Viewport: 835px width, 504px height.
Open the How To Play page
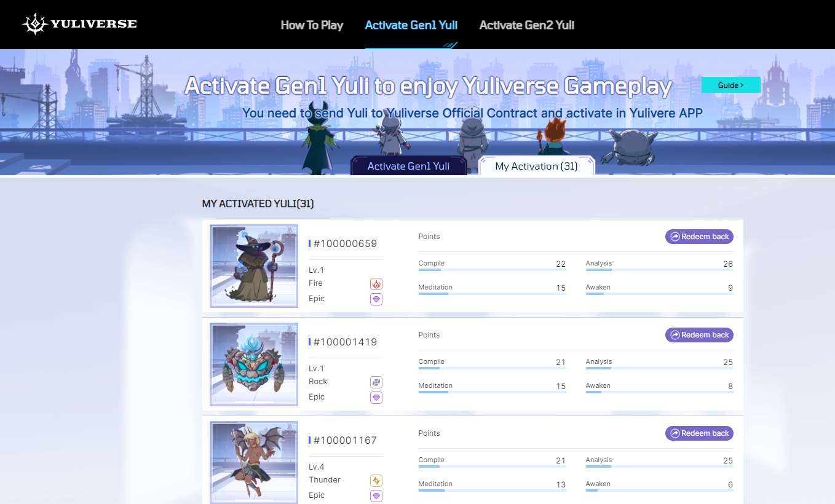coord(312,25)
